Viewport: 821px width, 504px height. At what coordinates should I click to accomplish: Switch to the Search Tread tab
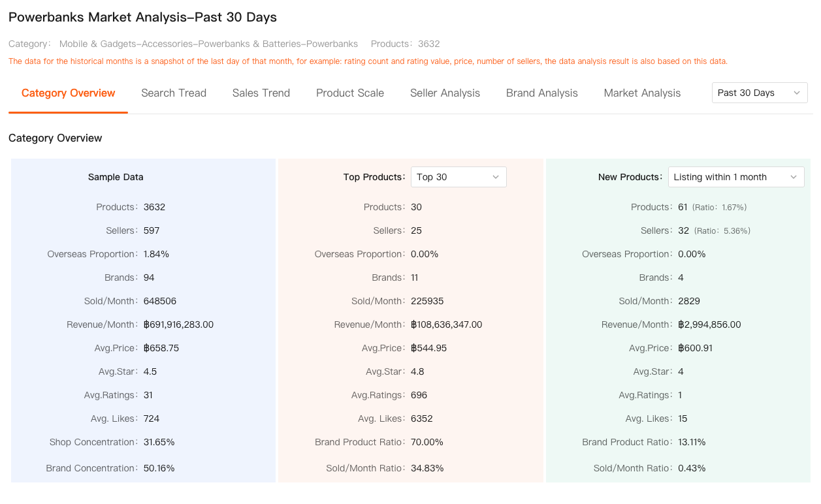pos(174,93)
